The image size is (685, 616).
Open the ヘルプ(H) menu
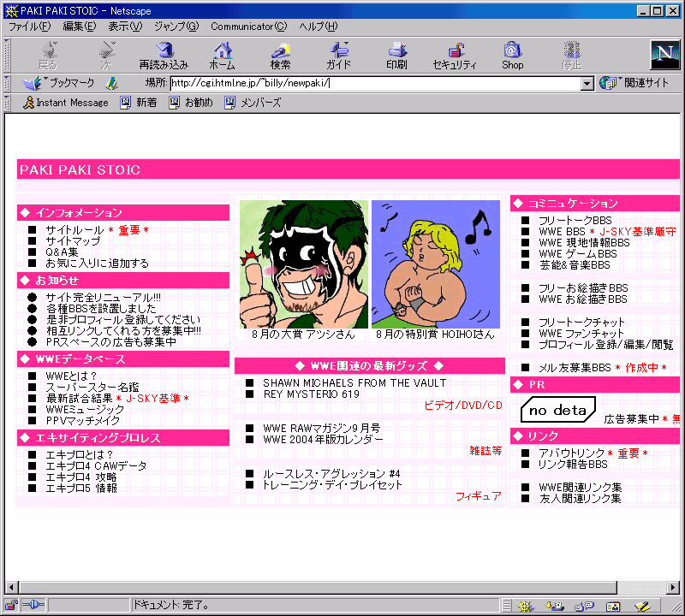[x=319, y=27]
